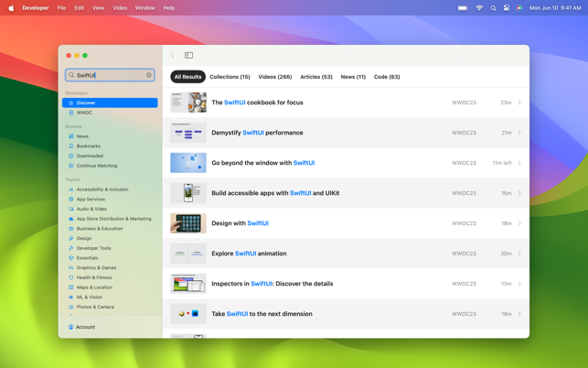Click the Graphics & Games icon
The image size is (588, 368).
71,267
